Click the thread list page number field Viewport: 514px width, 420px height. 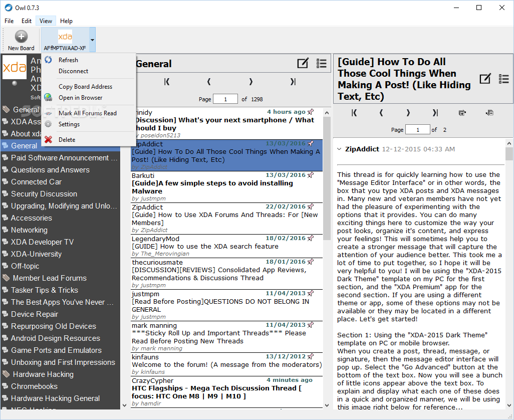225,99
